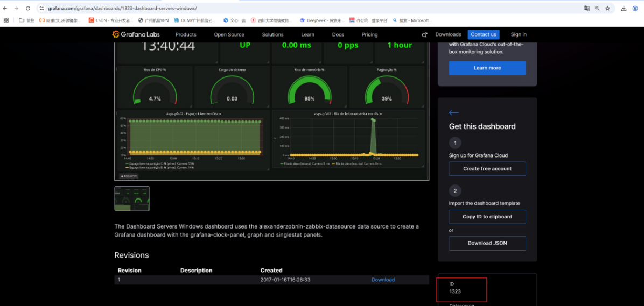Click the Revisions heading
This screenshot has height=306, width=644.
pyautogui.click(x=131, y=255)
